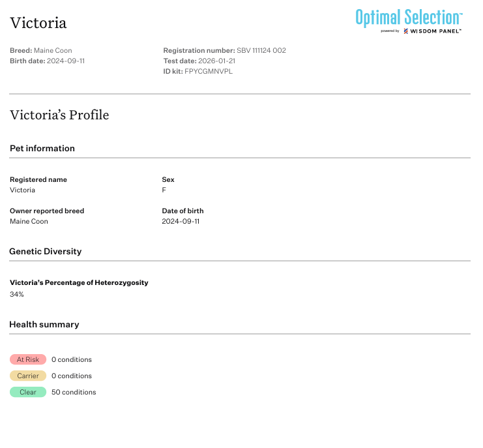Select the Victoria's Profile heading
Screen dimensions: 483x448
click(x=59, y=115)
